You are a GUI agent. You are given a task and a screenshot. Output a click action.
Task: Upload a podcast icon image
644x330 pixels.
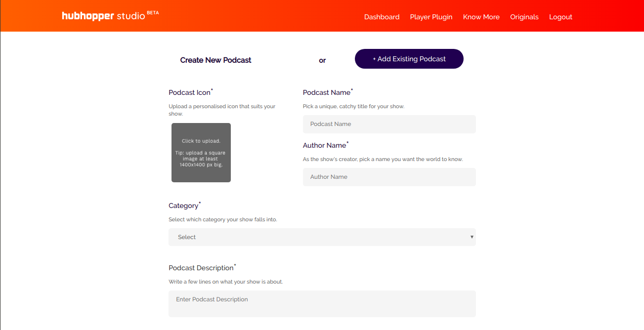click(201, 153)
